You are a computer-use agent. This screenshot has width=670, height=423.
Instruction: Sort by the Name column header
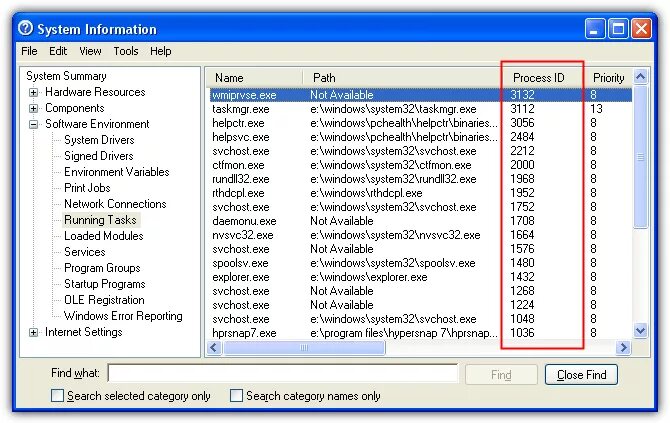coord(255,78)
